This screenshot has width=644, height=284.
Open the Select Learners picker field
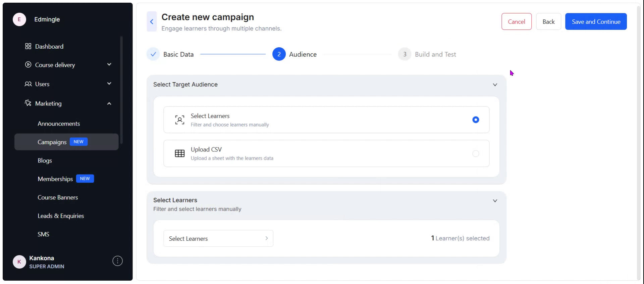pos(218,238)
